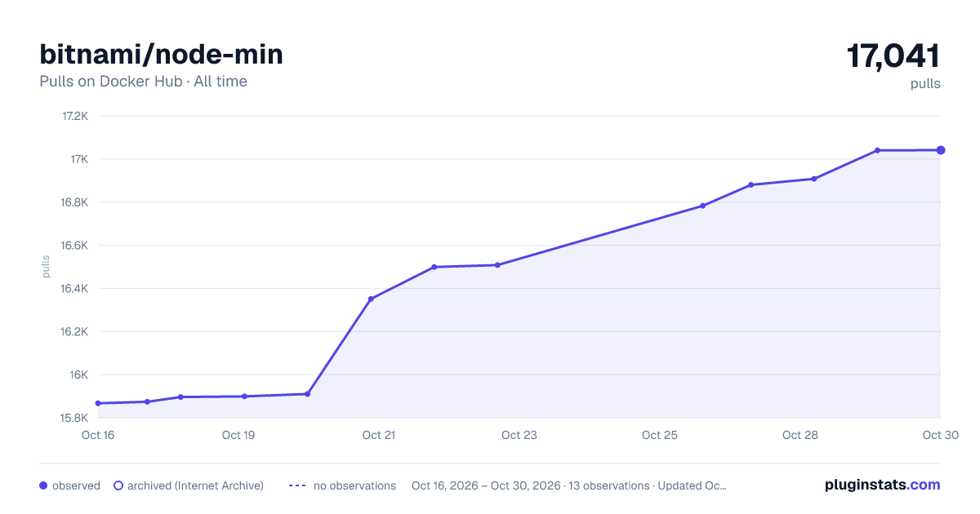Click the 'observed' legend label
Image resolution: width=980 pixels, height=514 pixels.
click(x=76, y=485)
